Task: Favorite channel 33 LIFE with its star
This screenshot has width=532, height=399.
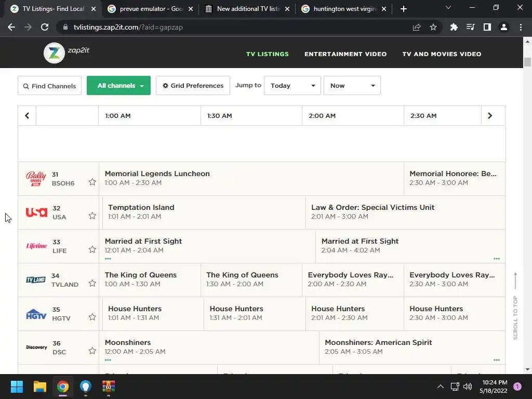Action: 92,250
